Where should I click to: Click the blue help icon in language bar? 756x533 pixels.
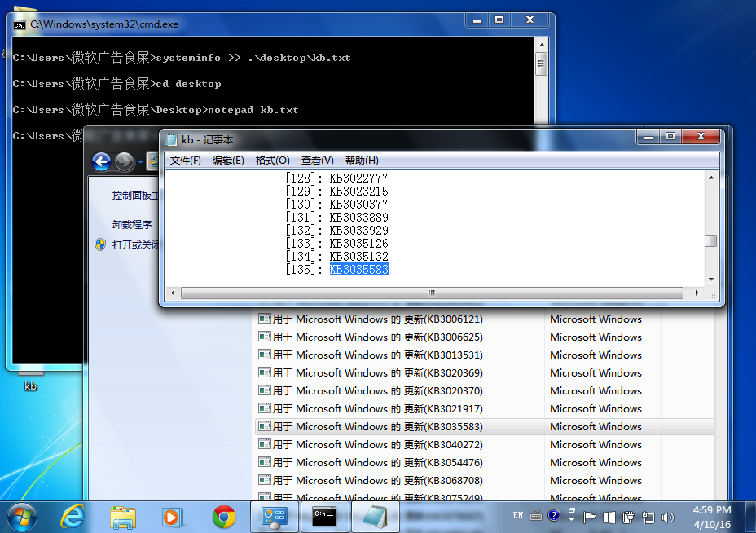(x=554, y=516)
